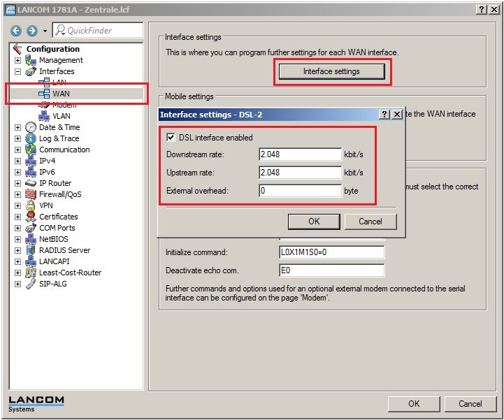The width and height of the screenshot is (504, 420).
Task: Click the VLAN interface icon
Action: (44, 116)
